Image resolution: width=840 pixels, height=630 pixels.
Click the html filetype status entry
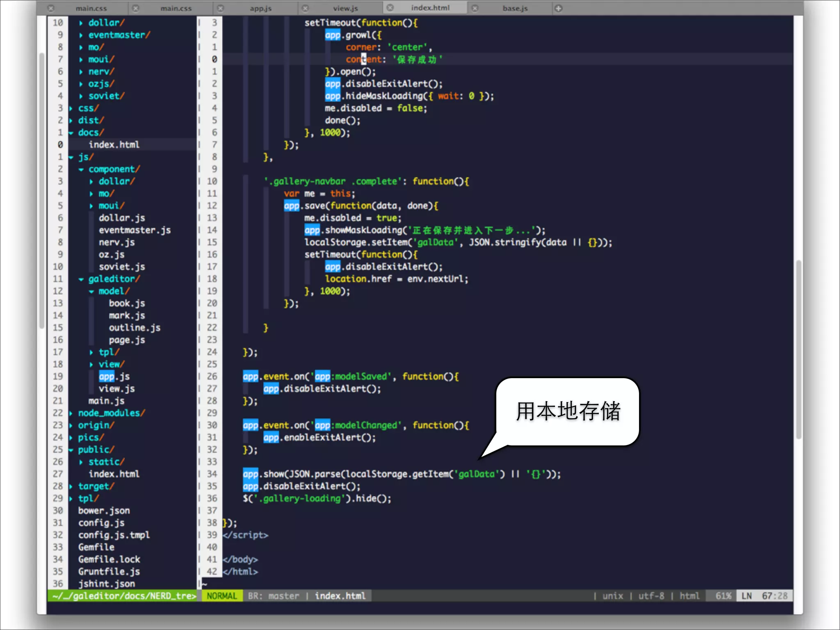pyautogui.click(x=689, y=596)
